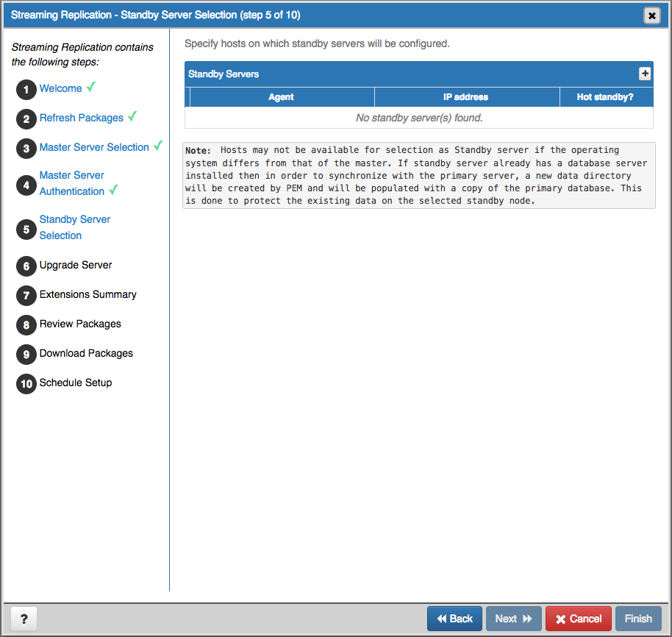This screenshot has width=672, height=637.
Task: Click the Download Packages step label
Action: (86, 353)
